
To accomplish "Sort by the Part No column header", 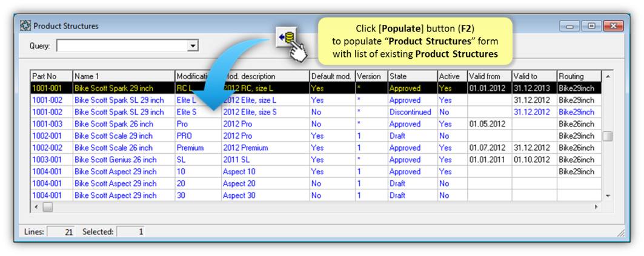I will [51, 76].
